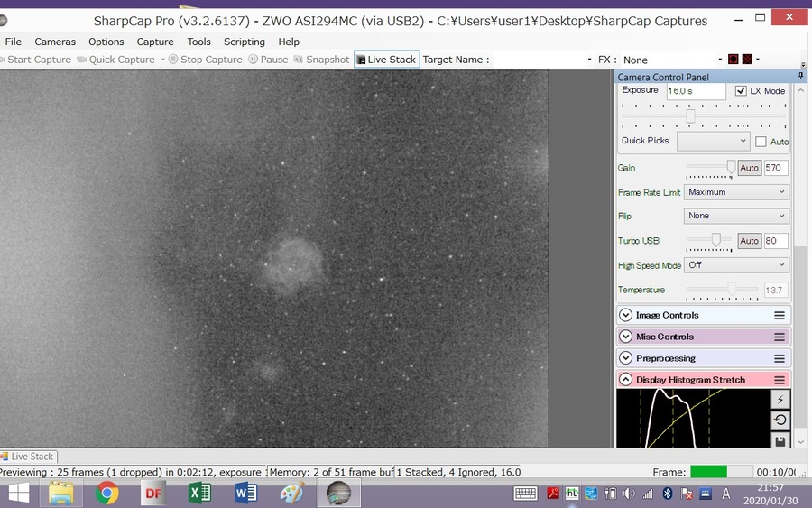Open Excel from the taskbar

pos(198,493)
